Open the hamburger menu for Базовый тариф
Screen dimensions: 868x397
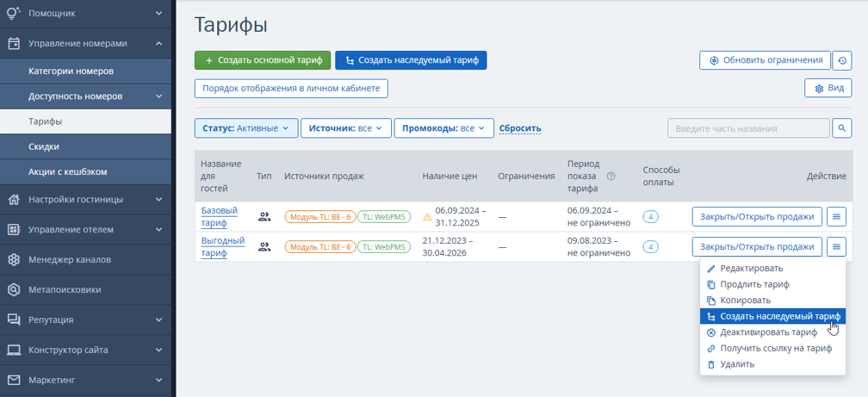click(836, 216)
